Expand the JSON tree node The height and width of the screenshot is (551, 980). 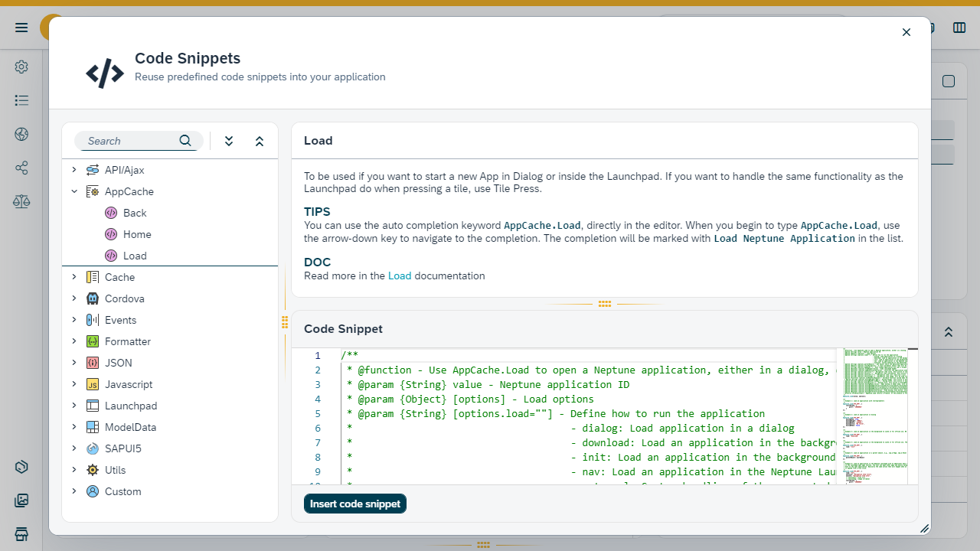[74, 363]
